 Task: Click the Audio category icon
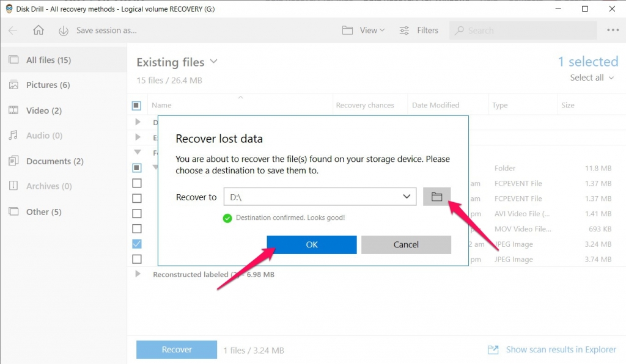[13, 136]
